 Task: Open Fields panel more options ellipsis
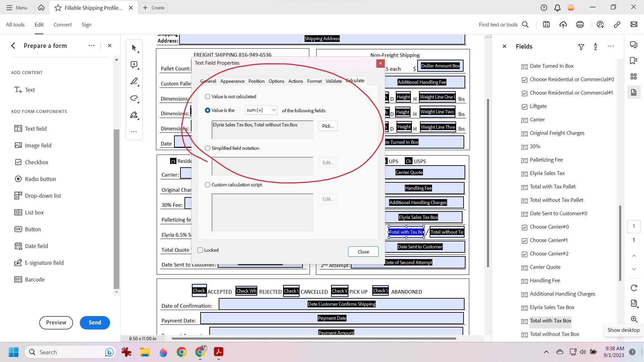(x=611, y=46)
